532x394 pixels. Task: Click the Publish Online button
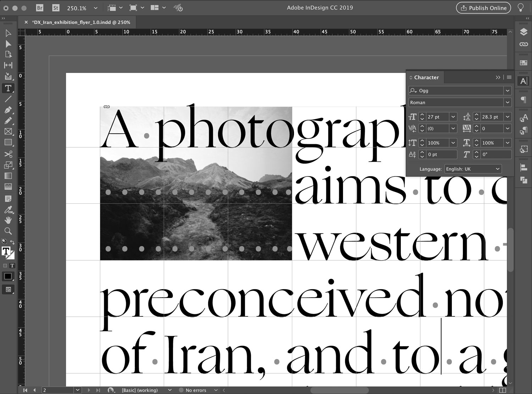pos(483,8)
